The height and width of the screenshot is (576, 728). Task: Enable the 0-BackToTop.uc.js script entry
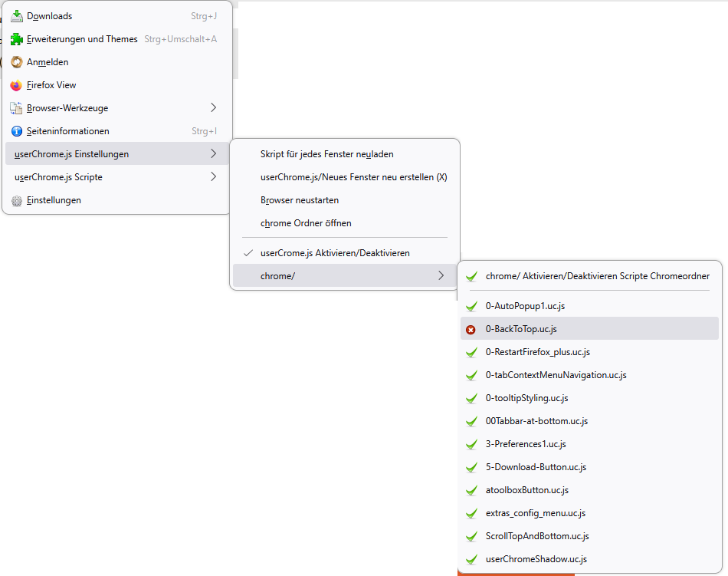521,329
